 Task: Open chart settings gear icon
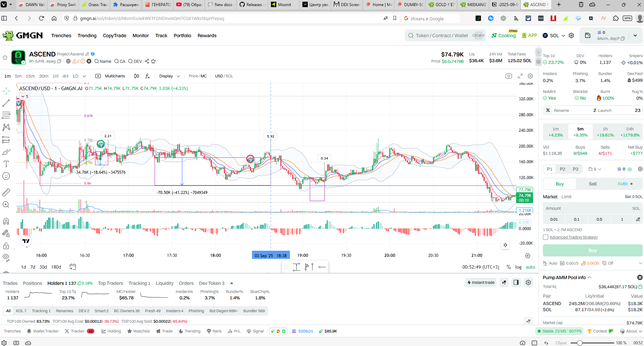coord(530,76)
